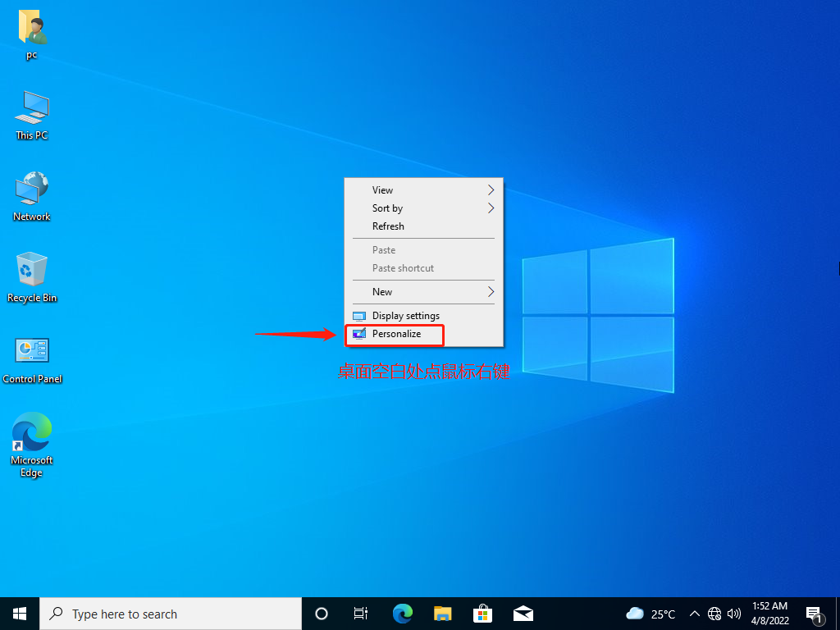The height and width of the screenshot is (630, 840).
Task: Click Refresh in the context menu
Action: click(x=387, y=226)
